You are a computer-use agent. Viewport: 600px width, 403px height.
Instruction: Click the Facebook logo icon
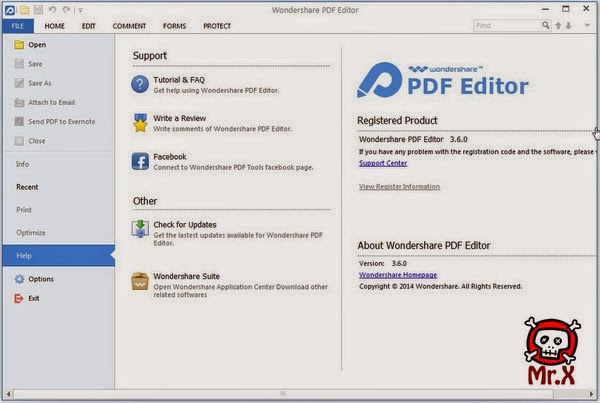tap(140, 161)
